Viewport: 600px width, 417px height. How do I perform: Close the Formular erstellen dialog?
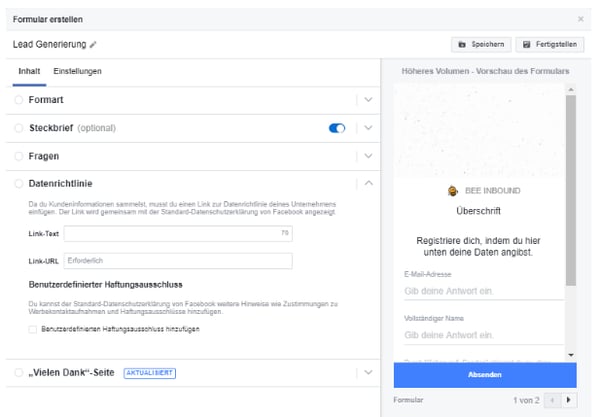click(x=581, y=19)
